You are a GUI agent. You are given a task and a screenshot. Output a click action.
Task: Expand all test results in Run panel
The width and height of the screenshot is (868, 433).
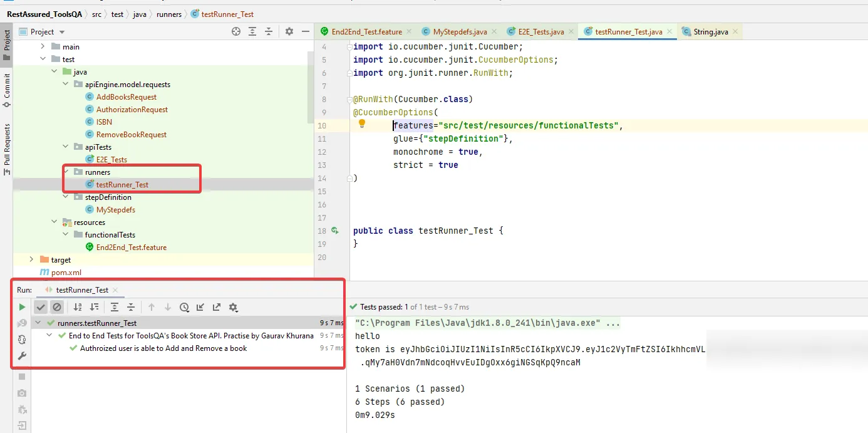click(115, 307)
